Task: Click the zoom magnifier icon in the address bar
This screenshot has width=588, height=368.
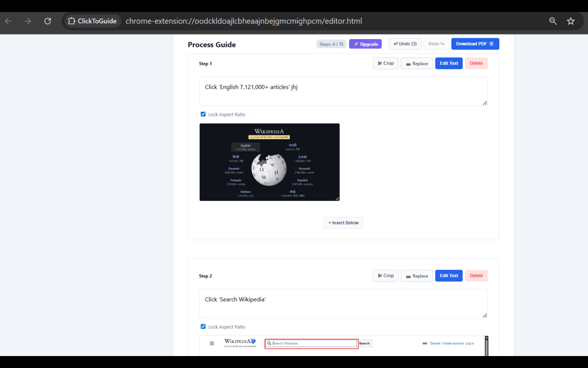Action: [553, 21]
